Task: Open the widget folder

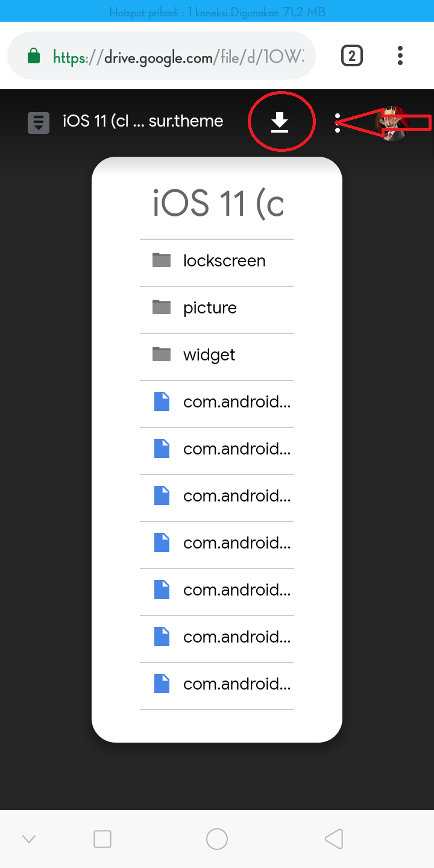Action: 209,355
